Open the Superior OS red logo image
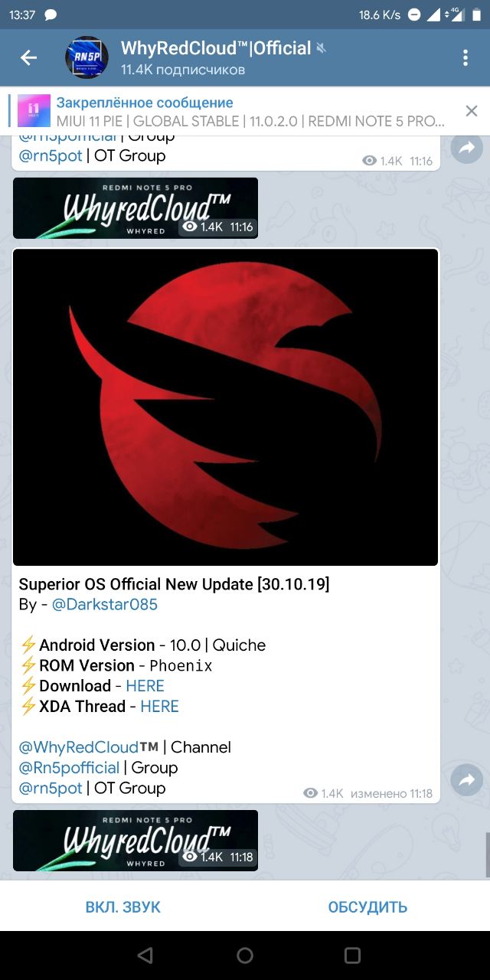 pyautogui.click(x=226, y=407)
